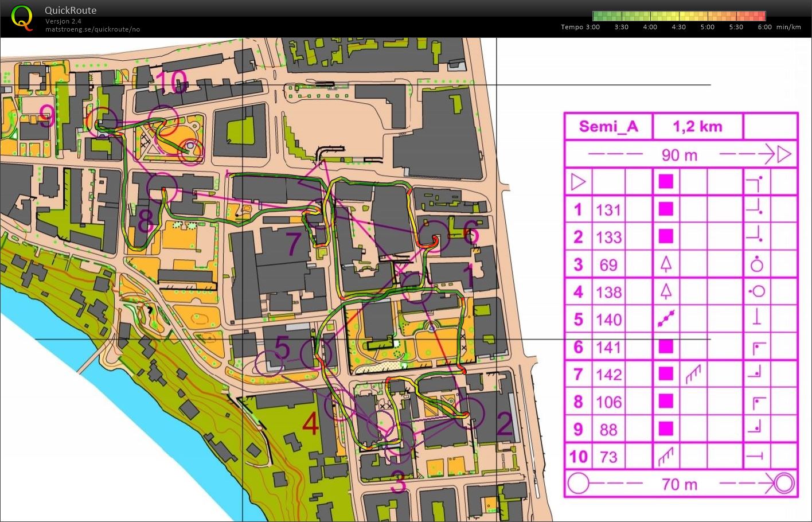Click the Semi_A course name cell

coord(608,126)
